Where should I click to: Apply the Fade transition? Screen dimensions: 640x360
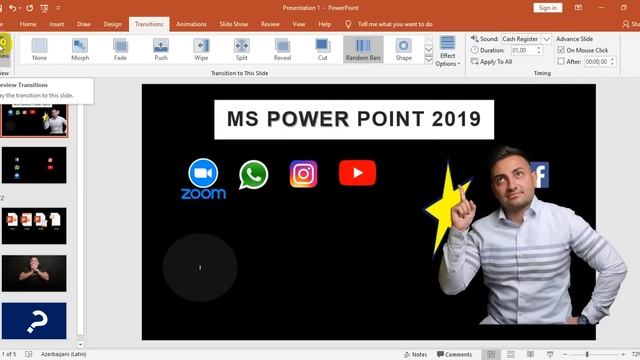[x=120, y=49]
